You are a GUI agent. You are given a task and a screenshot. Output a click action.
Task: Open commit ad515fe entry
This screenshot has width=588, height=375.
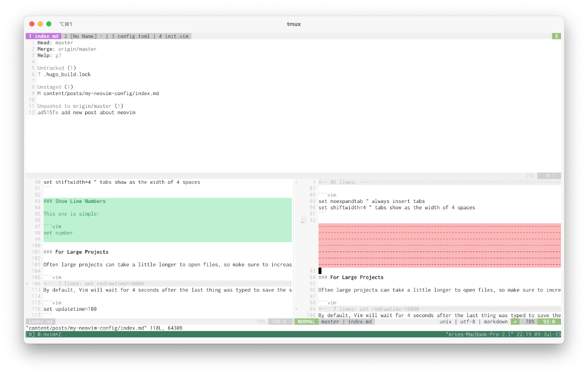pos(86,112)
